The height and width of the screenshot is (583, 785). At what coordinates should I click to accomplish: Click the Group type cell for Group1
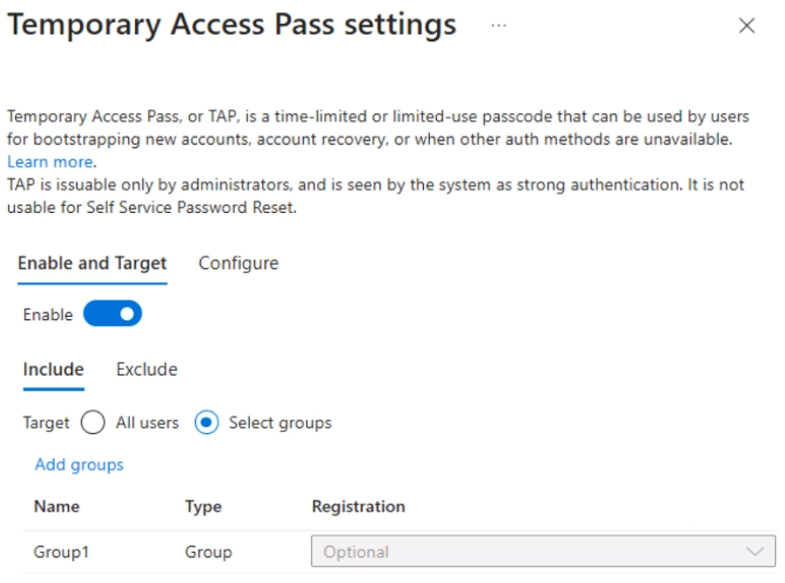click(208, 552)
